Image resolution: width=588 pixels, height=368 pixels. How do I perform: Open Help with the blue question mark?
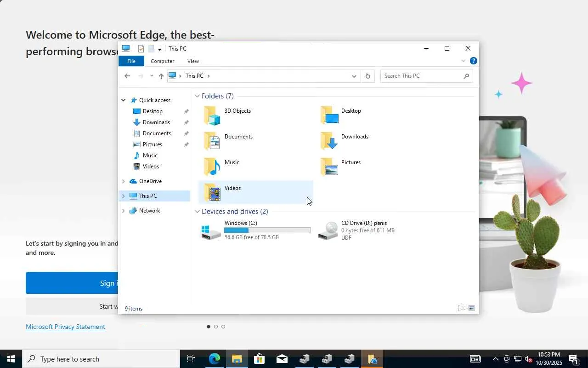pyautogui.click(x=474, y=61)
